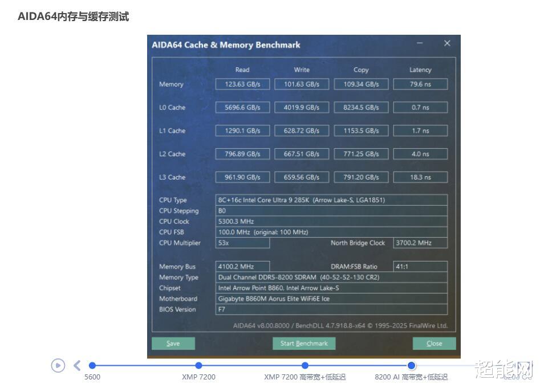Click Memory Read value 123.63 GB/s
Image resolution: width=544 pixels, height=392 pixels.
[x=242, y=84]
